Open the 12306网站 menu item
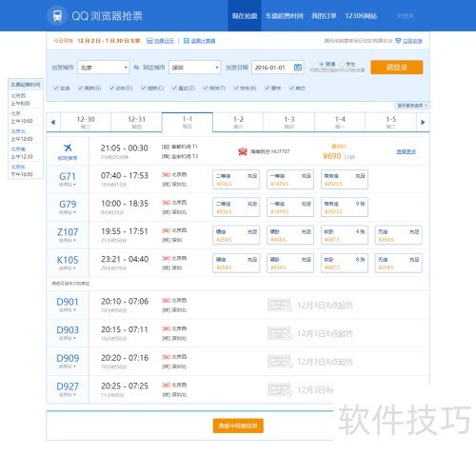Screen dimensions: 476x455 click(x=361, y=16)
